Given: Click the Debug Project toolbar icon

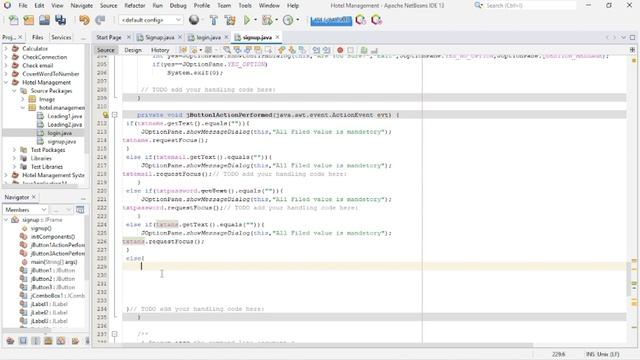Looking at the screenshot, I should click(267, 20).
